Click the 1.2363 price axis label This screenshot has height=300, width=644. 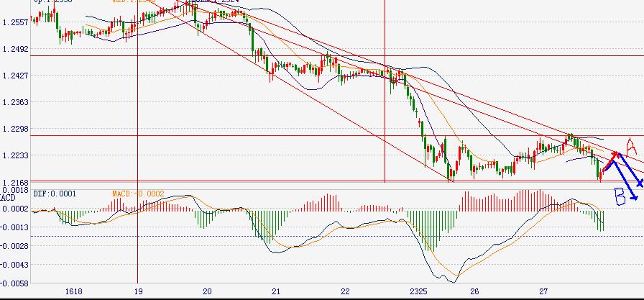click(x=15, y=102)
